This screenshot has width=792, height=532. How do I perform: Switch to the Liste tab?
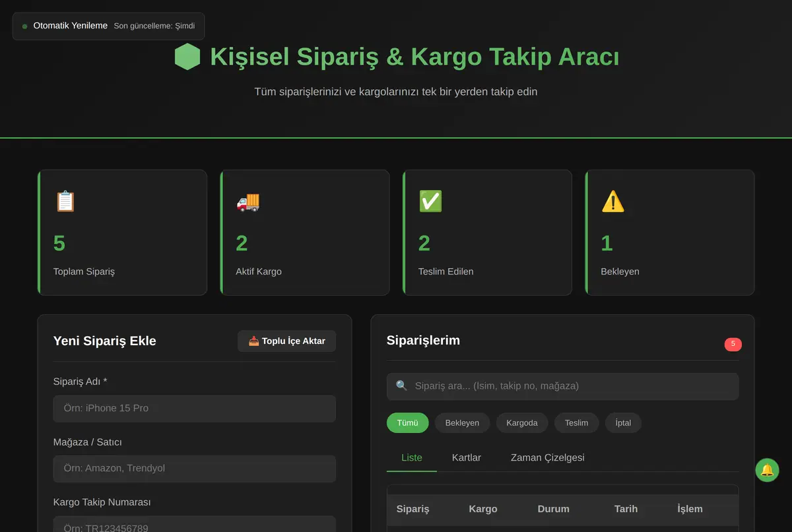pyautogui.click(x=412, y=457)
